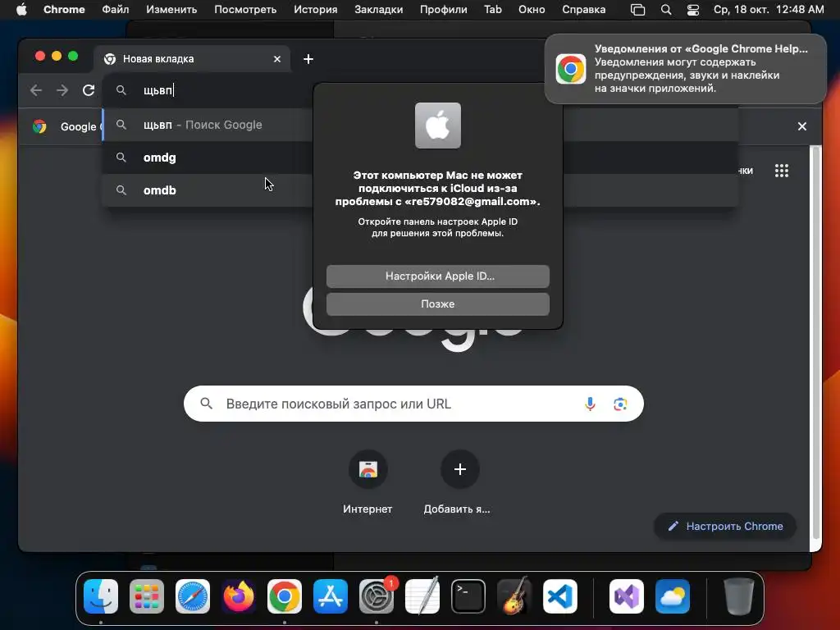Screen dimensions: 840x630
Task: Open Finder from the Dock
Action: point(101,596)
